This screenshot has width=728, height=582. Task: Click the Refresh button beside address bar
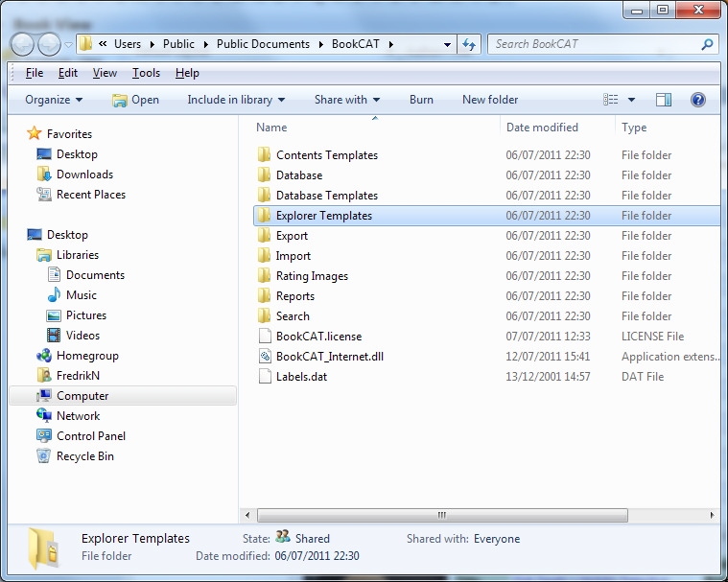coord(469,44)
